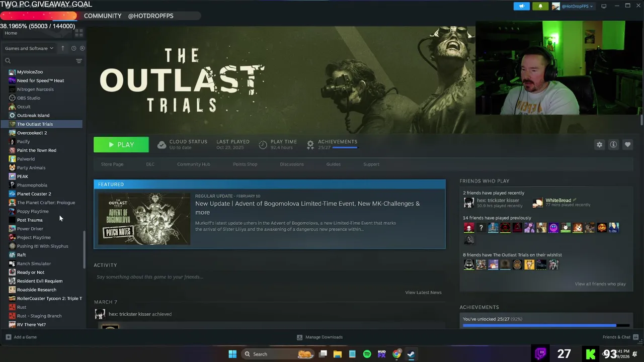This screenshot has width=644, height=362.
Task: Open Add a Game menu
Action: (x=21, y=337)
